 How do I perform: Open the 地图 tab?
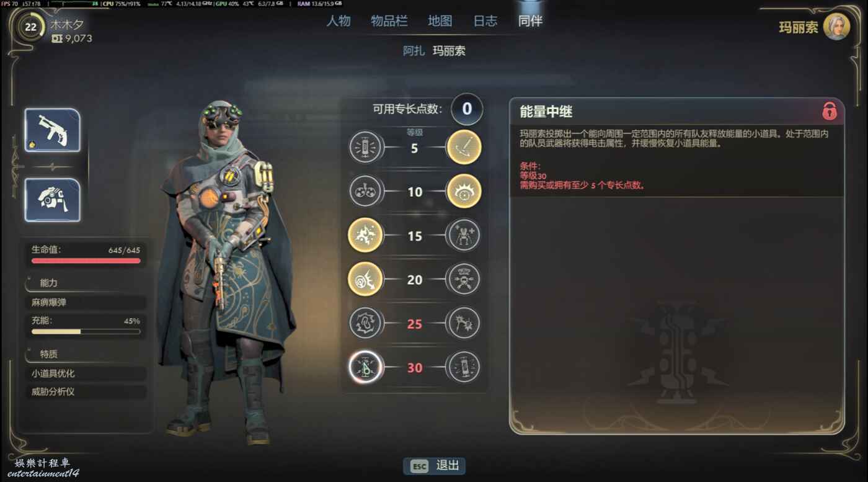[440, 20]
